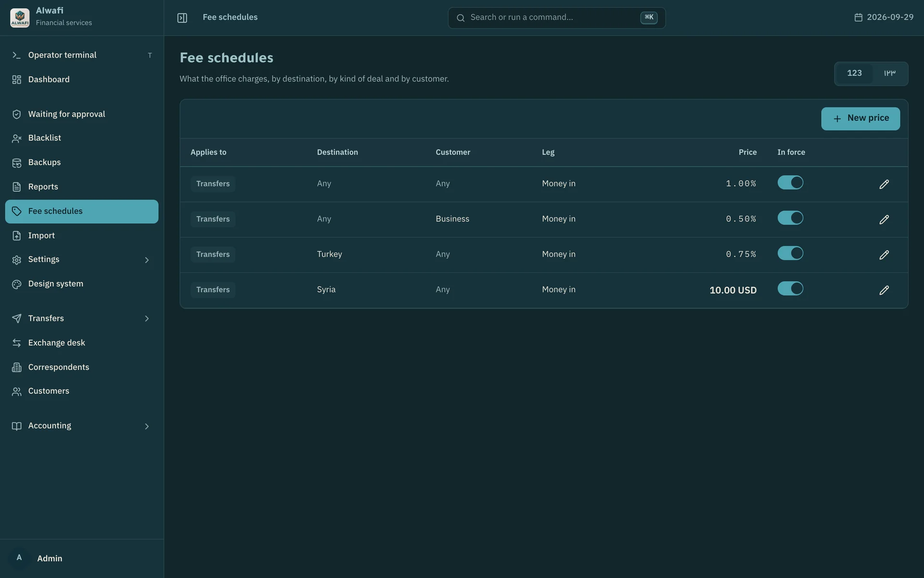Toggle In force for Syria row

click(790, 289)
